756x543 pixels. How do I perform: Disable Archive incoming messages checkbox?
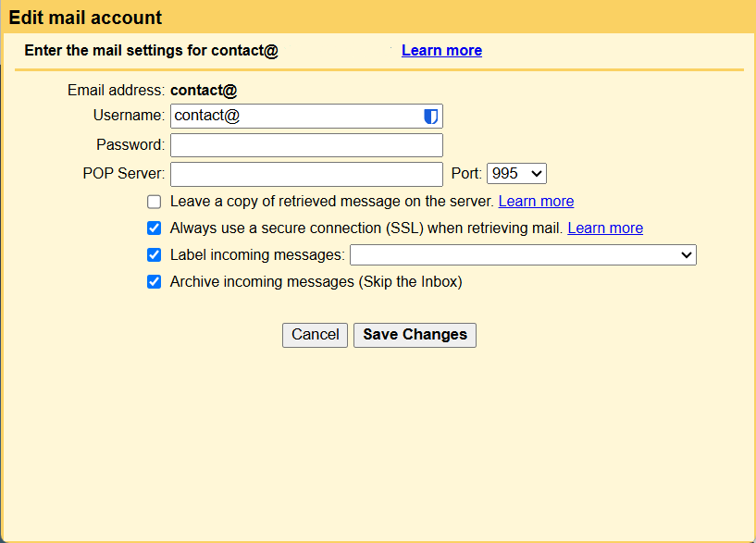155,282
